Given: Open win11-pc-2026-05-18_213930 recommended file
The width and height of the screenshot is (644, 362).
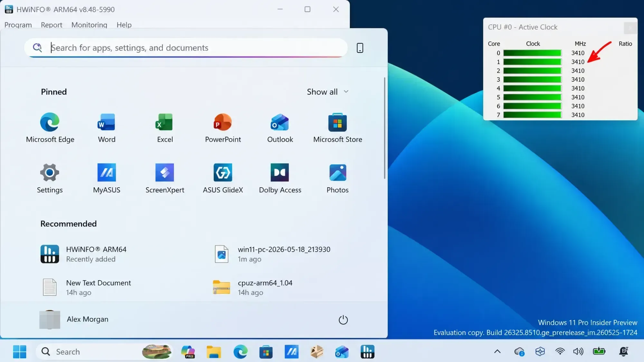Looking at the screenshot, I should point(272,254).
